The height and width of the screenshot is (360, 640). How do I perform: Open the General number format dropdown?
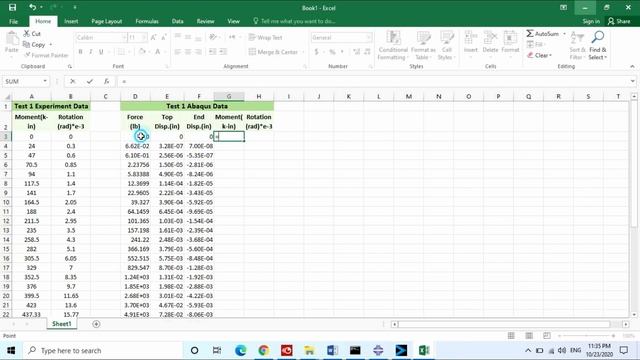[369, 37]
